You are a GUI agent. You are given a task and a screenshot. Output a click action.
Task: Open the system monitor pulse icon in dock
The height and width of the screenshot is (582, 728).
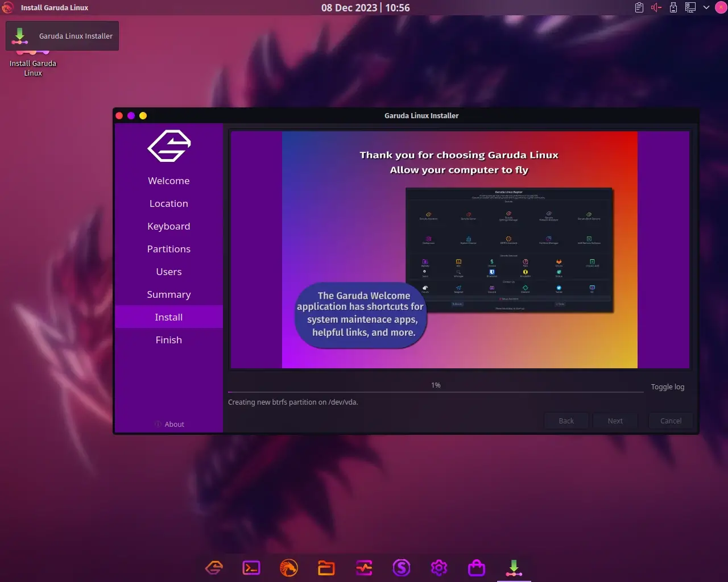(x=364, y=567)
